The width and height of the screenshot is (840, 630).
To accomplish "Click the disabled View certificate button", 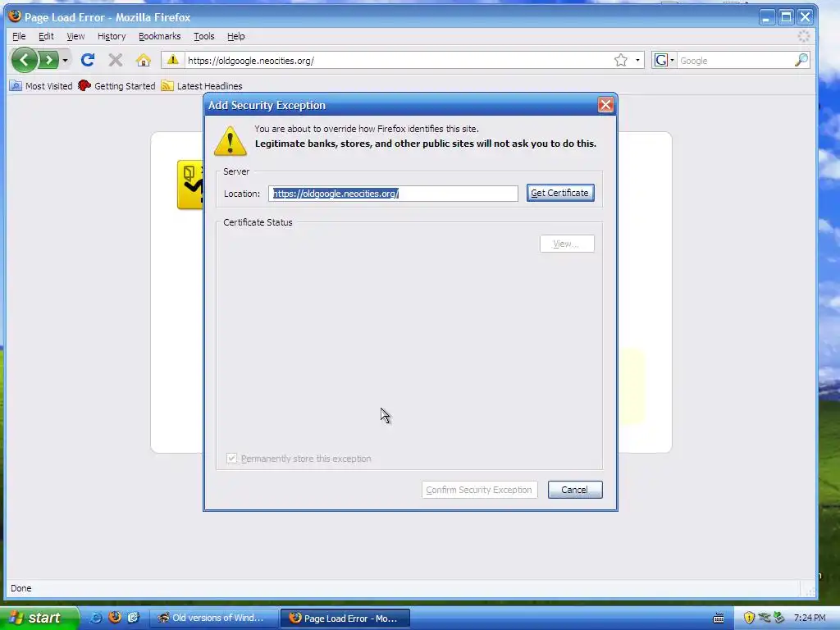I will (x=567, y=244).
